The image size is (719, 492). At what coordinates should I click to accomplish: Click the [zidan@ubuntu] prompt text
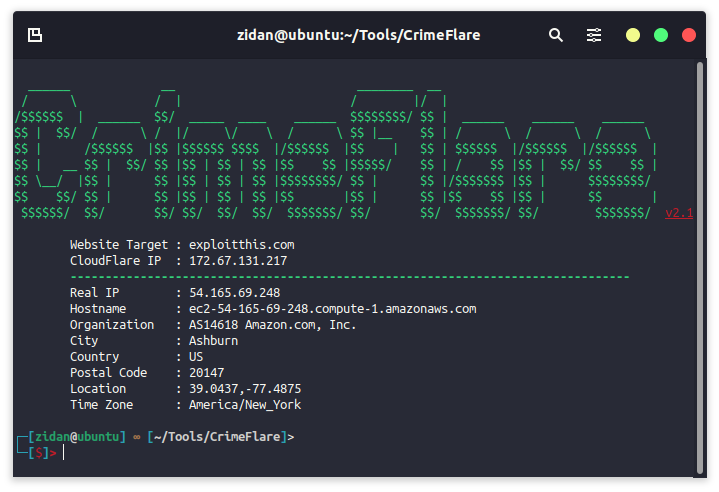[x=77, y=437]
